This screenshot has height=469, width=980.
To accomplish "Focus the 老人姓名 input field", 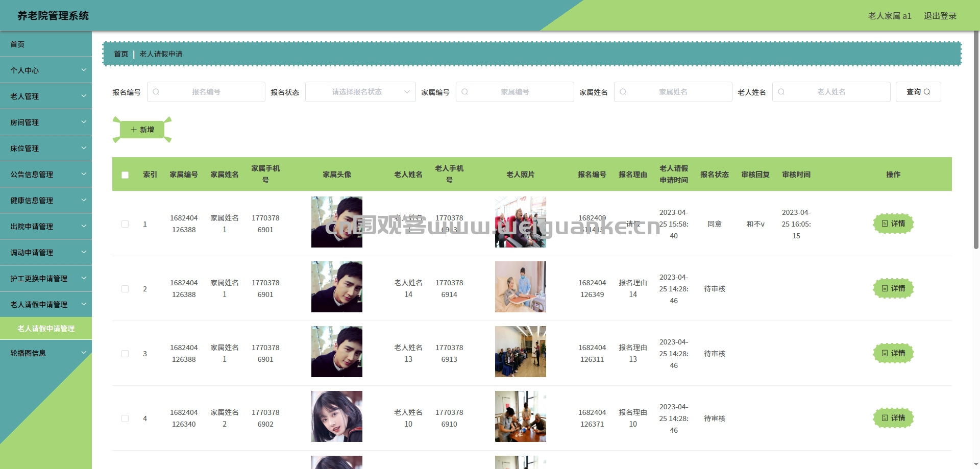I will tap(831, 92).
